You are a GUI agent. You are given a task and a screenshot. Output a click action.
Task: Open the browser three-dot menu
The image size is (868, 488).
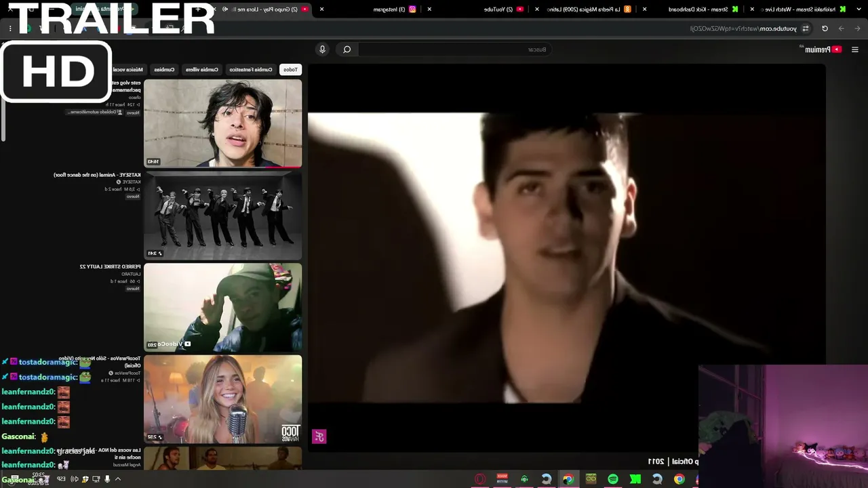(10, 28)
